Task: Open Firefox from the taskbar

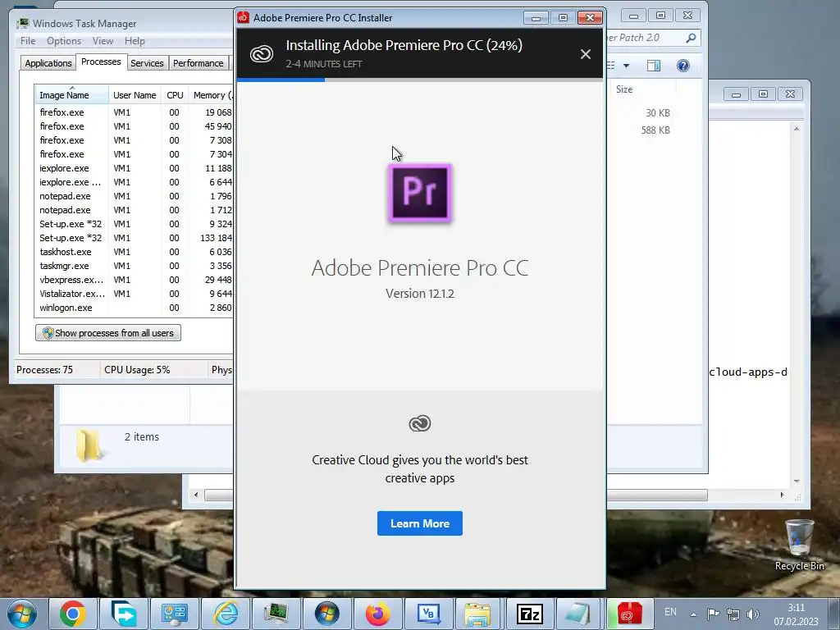Action: (378, 614)
